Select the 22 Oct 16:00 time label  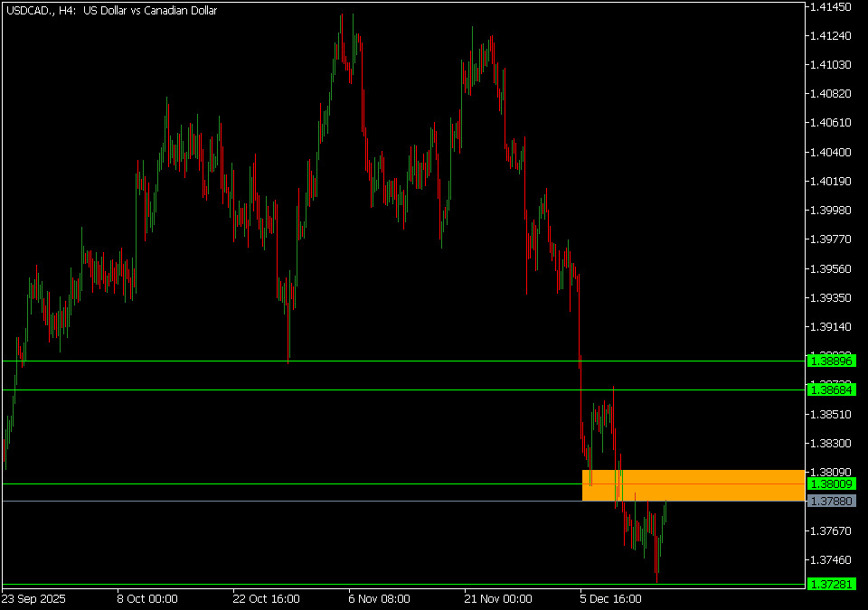click(266, 598)
